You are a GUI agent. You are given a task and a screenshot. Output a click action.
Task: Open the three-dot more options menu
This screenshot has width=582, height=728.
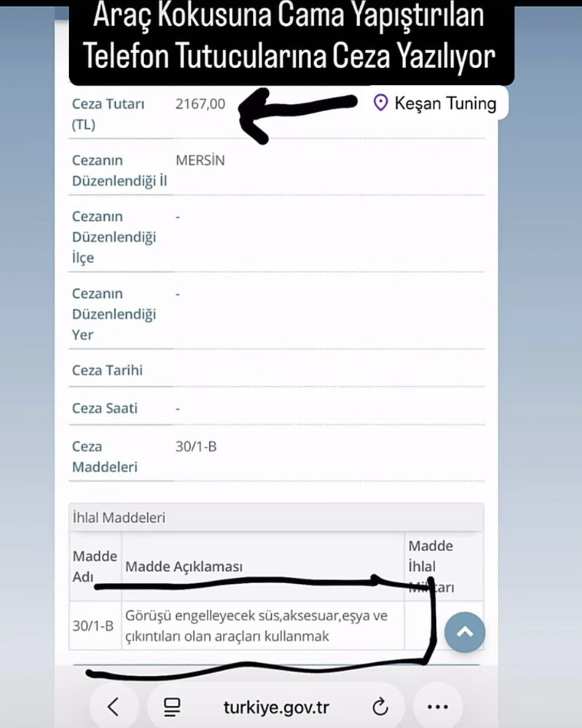pyautogui.click(x=437, y=707)
